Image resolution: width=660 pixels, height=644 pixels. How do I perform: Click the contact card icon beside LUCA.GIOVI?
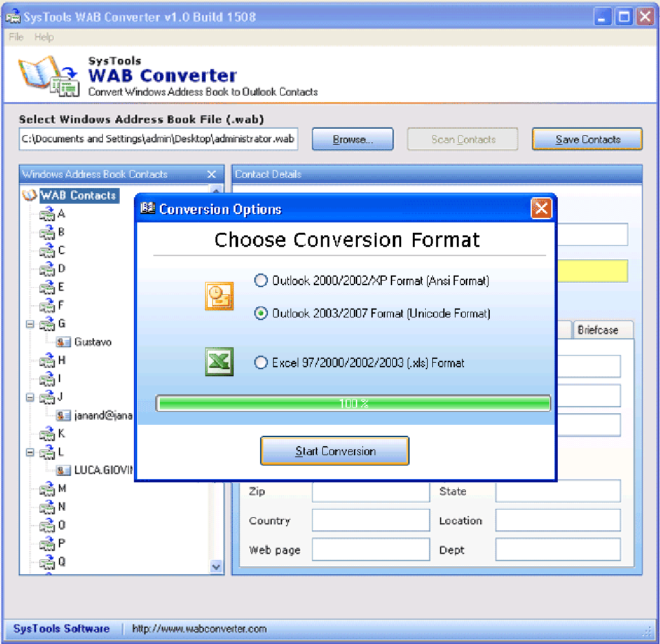point(63,470)
